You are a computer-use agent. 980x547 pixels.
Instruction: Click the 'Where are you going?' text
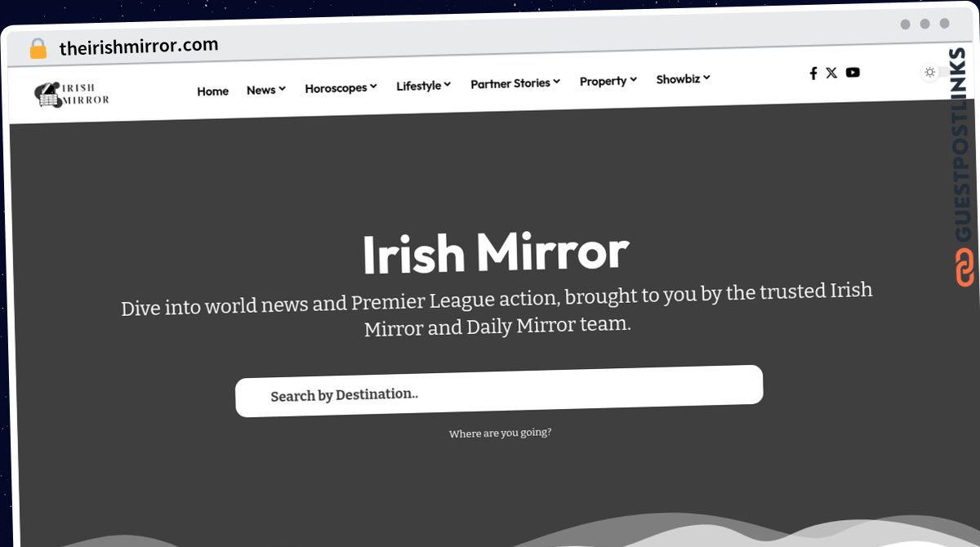tap(500, 433)
